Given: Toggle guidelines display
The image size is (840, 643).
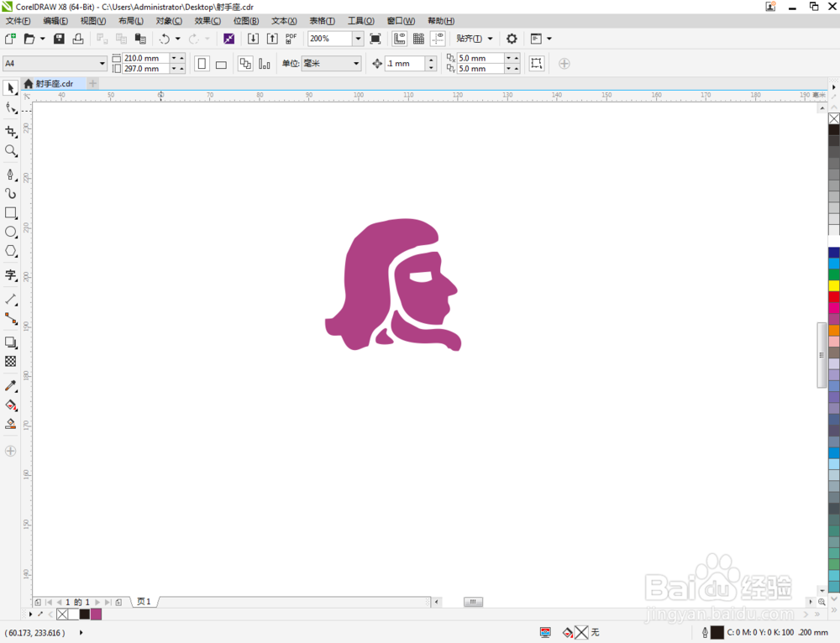Looking at the screenshot, I should click(438, 39).
